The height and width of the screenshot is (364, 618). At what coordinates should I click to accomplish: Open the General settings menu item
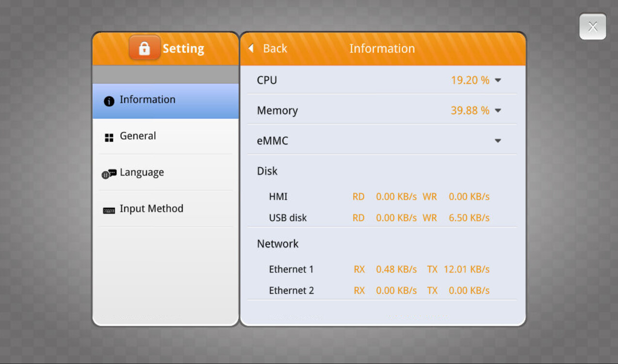(138, 136)
